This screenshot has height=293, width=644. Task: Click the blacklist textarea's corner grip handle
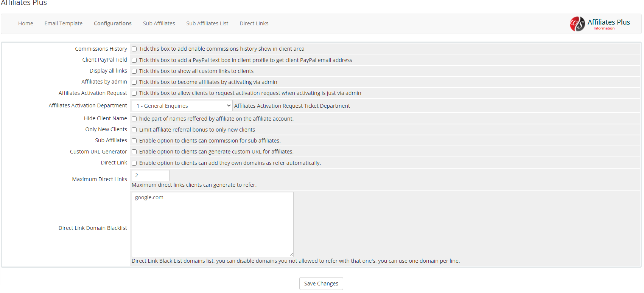click(291, 254)
